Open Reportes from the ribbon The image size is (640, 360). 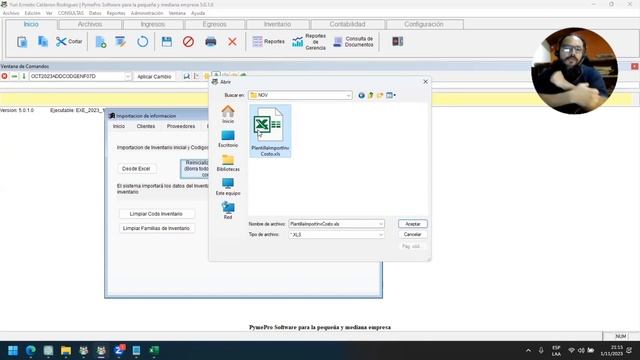pyautogui.click(x=268, y=42)
